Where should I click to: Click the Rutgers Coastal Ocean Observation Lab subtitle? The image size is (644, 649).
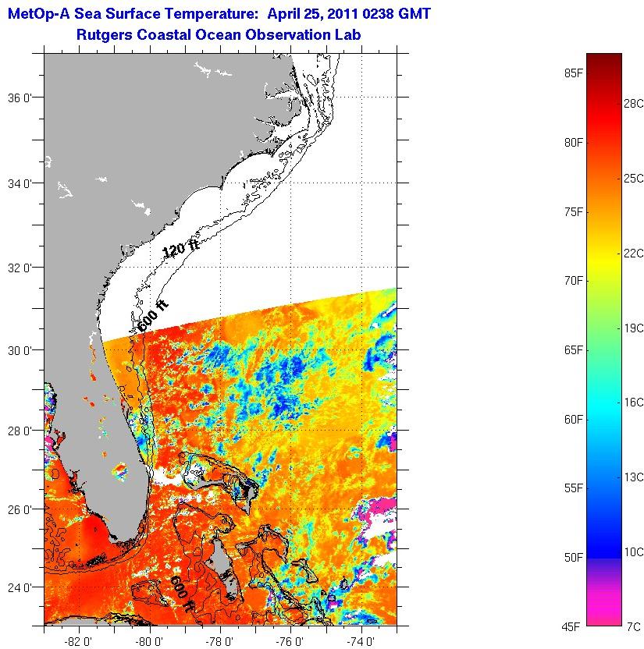219,34
